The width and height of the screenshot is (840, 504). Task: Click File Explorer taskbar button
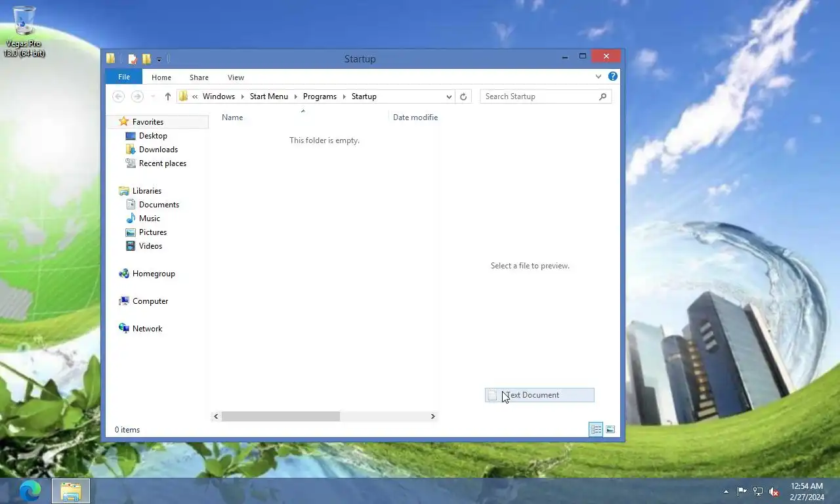pos(71,491)
